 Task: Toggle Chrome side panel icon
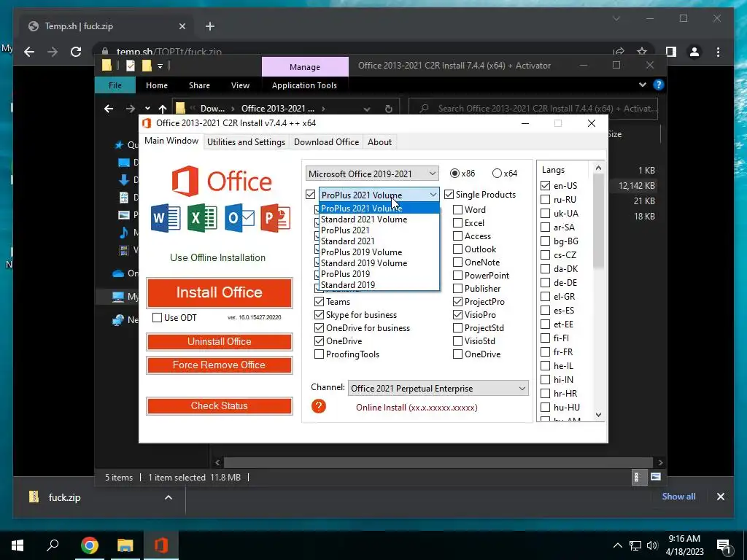pos(671,52)
